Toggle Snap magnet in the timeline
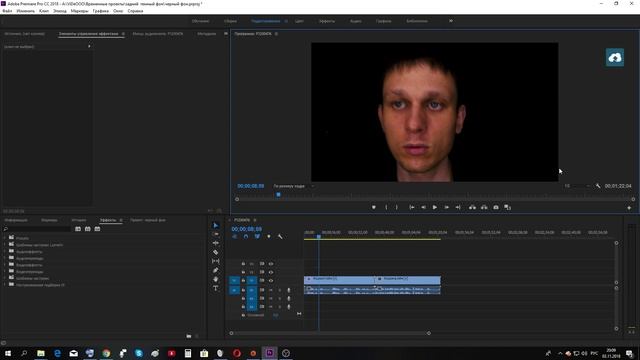Viewport: 640px width, 360px height. coord(246,236)
